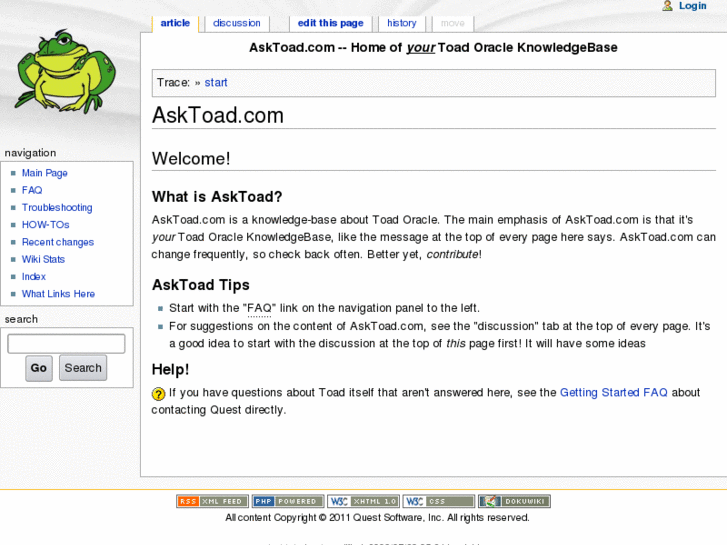Open the edit this page tab

pyautogui.click(x=330, y=23)
